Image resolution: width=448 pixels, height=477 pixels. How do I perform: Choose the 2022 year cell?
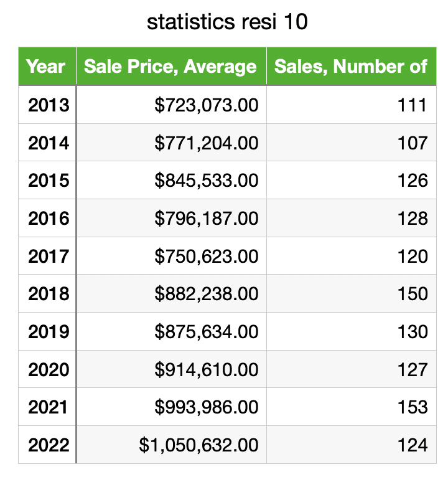tap(48, 445)
